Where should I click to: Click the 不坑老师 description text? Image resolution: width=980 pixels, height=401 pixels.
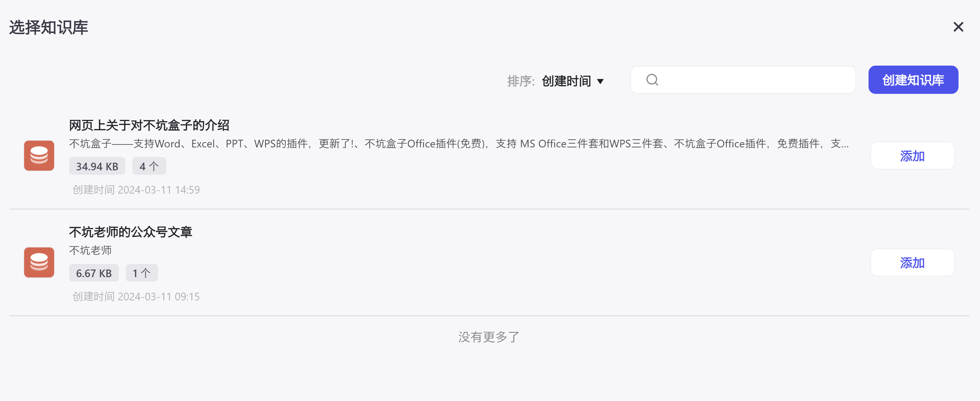coord(90,250)
